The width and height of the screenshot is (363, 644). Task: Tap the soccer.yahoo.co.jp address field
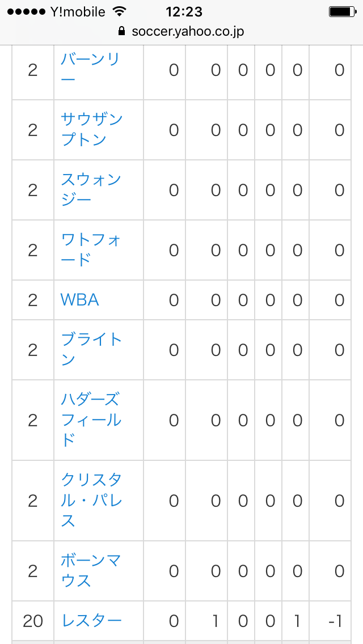181,31
